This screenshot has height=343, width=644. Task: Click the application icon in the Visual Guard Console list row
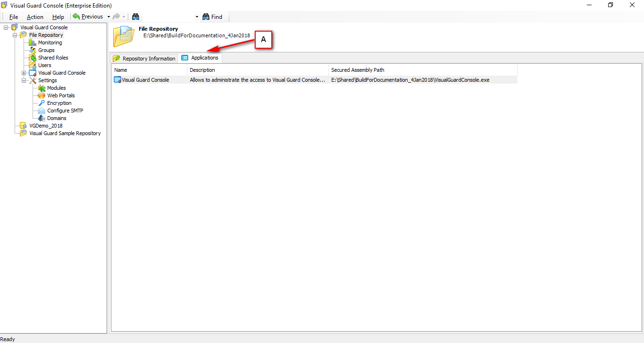117,80
